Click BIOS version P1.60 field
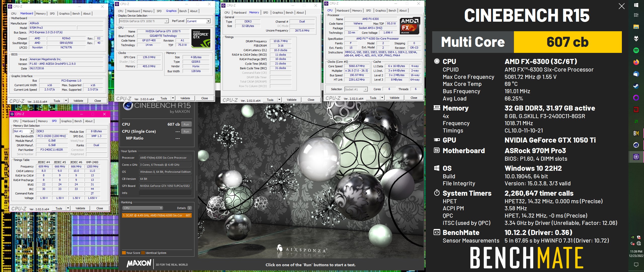 tap(66, 64)
